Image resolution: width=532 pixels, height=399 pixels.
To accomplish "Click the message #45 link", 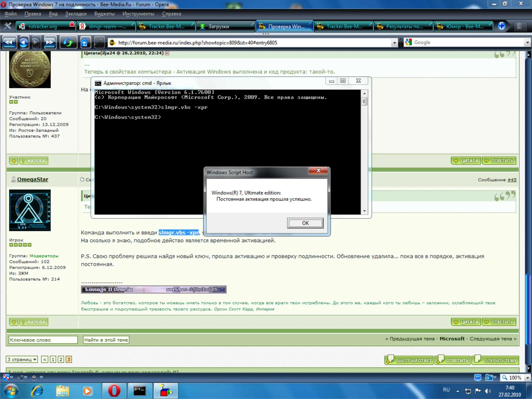I will pos(512,180).
